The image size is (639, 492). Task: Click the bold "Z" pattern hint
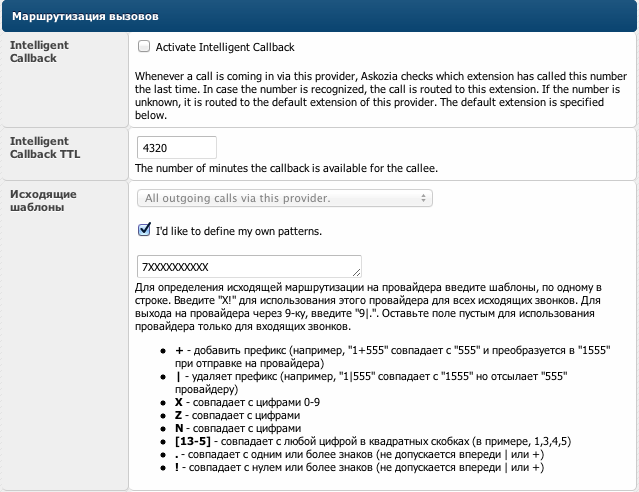[179, 412]
